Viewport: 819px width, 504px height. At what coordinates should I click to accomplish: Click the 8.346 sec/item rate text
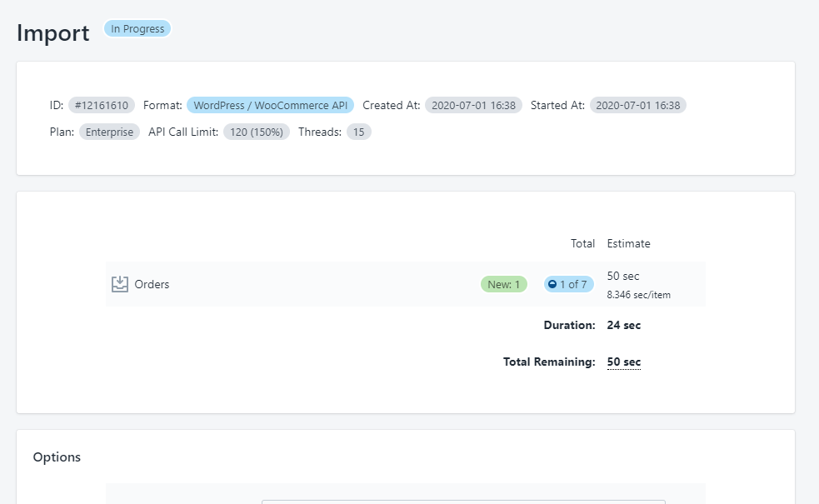pos(638,295)
